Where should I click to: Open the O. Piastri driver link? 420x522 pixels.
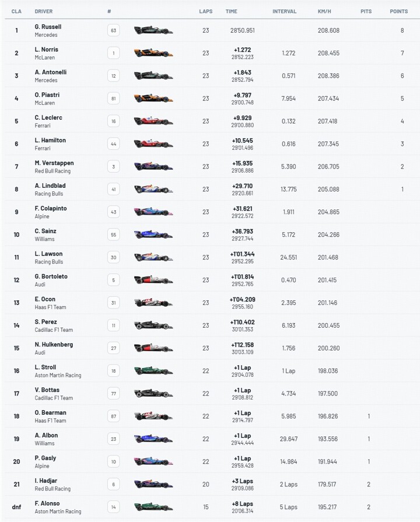tap(47, 95)
